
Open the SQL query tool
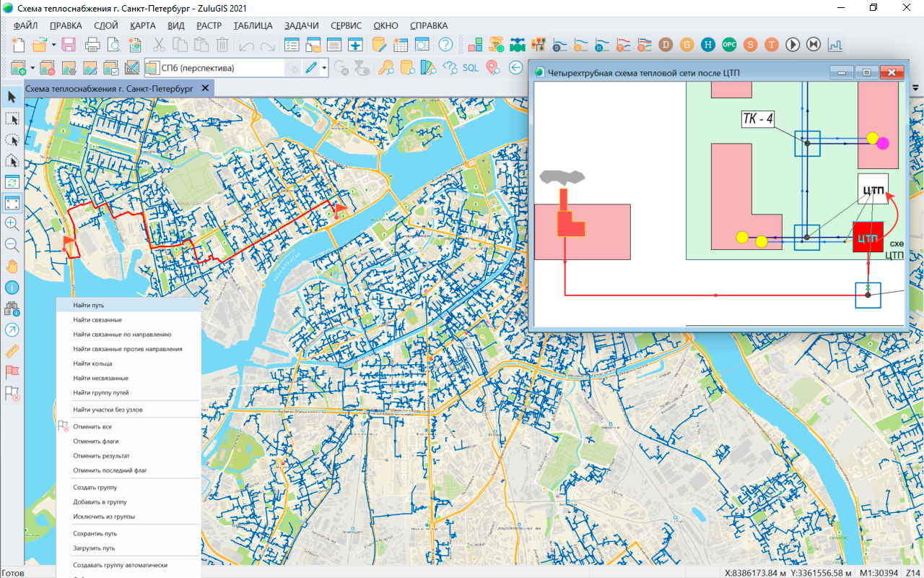point(470,68)
